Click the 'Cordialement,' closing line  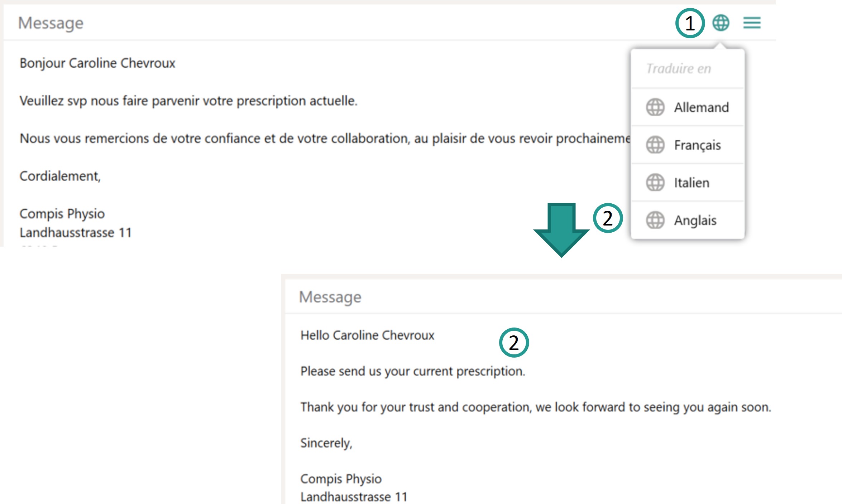[x=60, y=176]
